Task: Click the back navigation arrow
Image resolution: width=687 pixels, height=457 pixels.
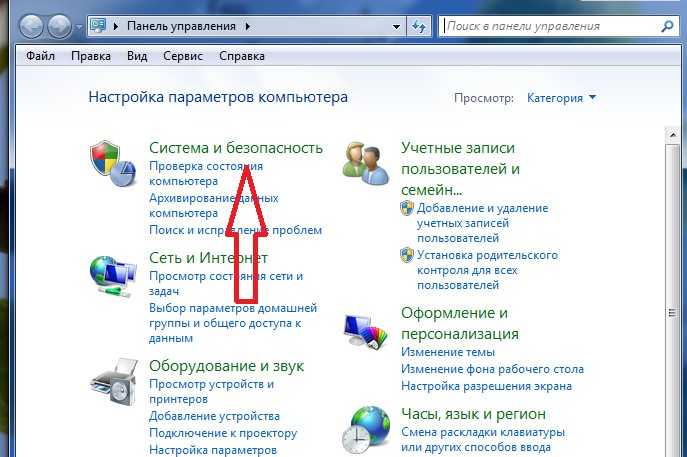Action: 31,26
